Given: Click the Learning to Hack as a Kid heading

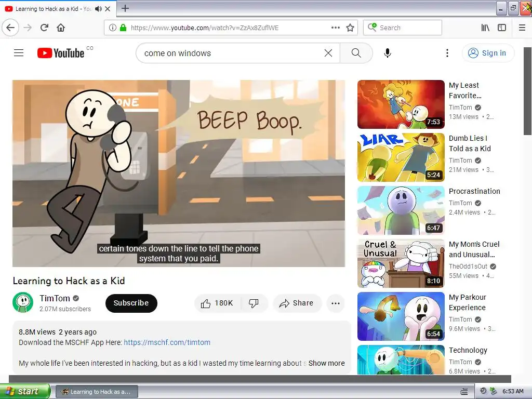Looking at the screenshot, I should (69, 281).
